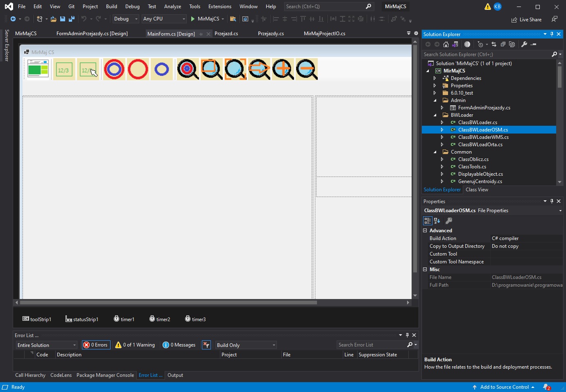
Task: Click Properties wrench icon in Solution Explorer
Action: 524,44
